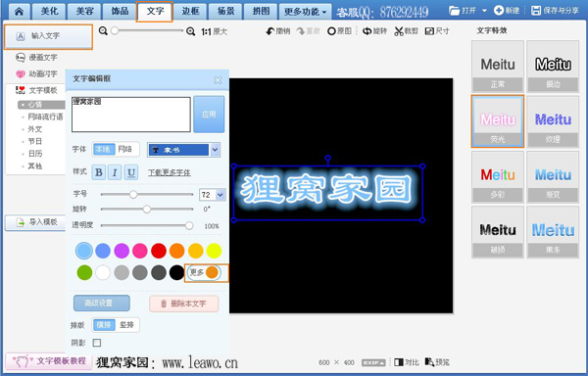Viewport: 588px width, 376px height.
Task: Select 横排 horizontal layout
Action: click(x=104, y=325)
